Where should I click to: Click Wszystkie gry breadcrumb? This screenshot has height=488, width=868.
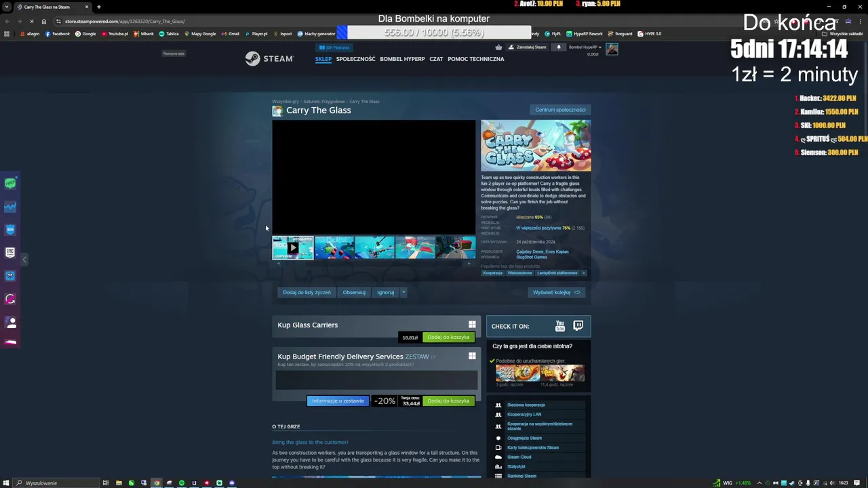[x=285, y=102]
